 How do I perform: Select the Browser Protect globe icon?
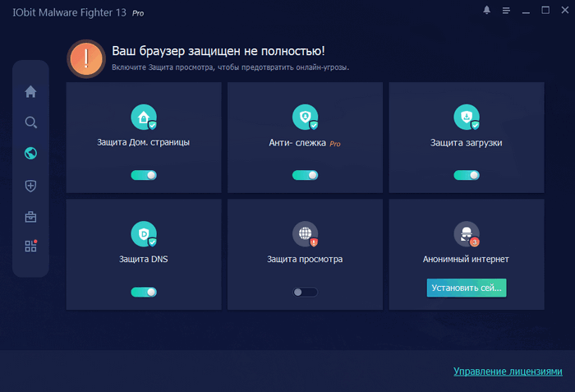tap(30, 153)
